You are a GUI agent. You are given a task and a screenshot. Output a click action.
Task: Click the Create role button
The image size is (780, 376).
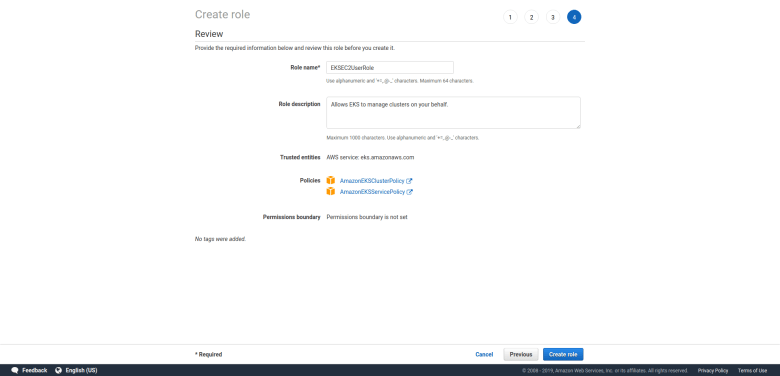563,355
